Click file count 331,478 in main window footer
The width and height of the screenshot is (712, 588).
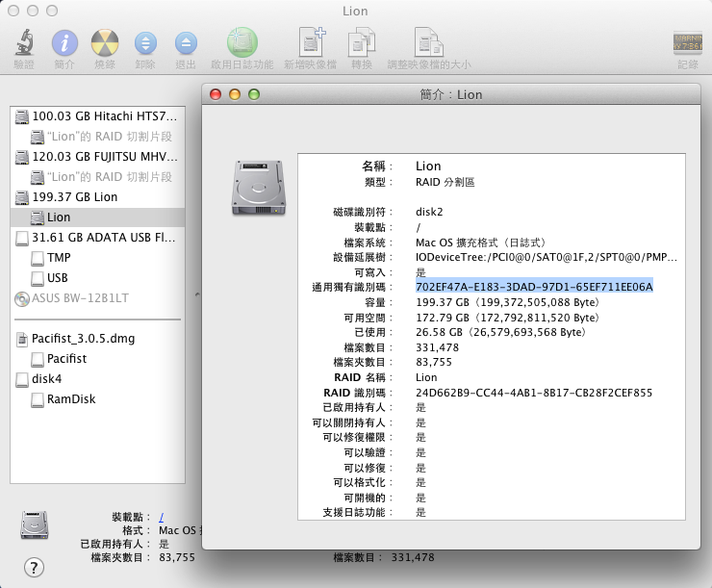point(413,557)
